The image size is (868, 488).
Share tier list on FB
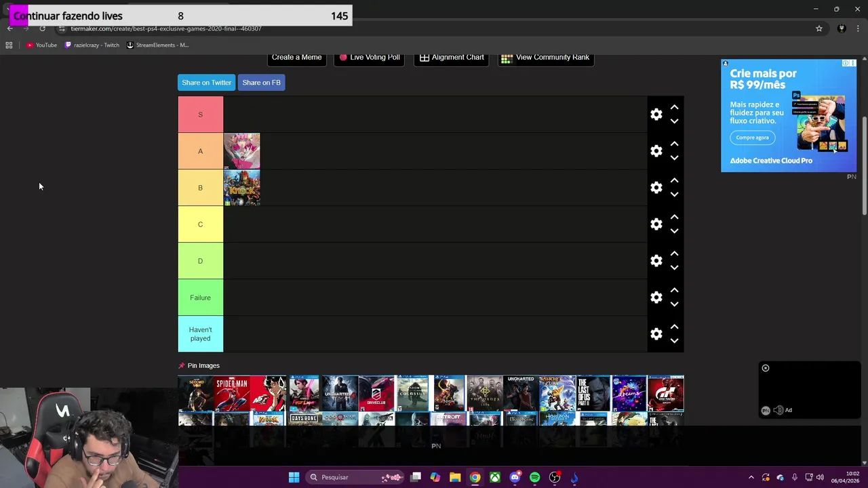[x=261, y=83]
